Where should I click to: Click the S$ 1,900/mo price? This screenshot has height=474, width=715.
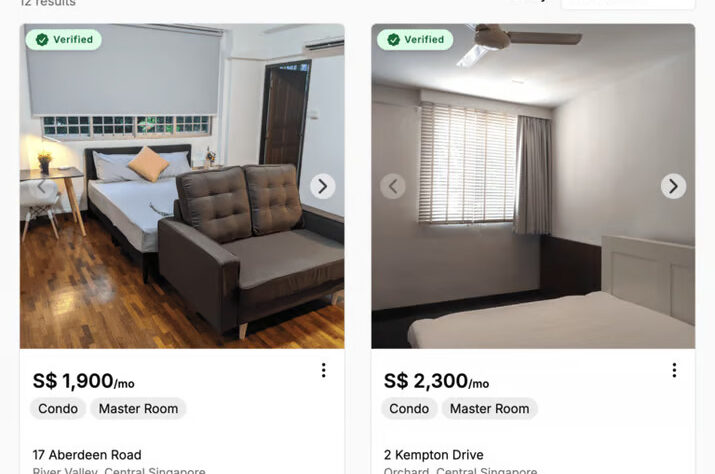(83, 381)
